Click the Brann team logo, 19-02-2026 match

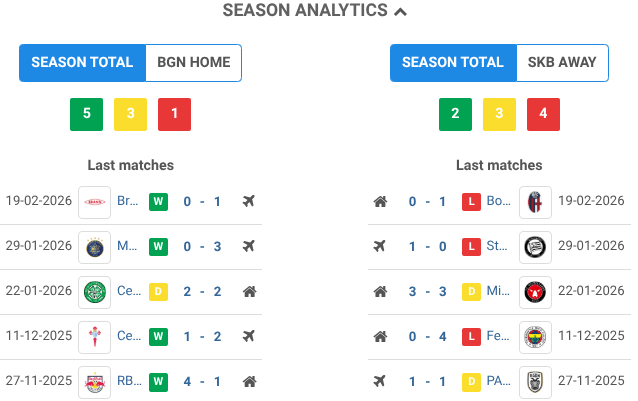click(x=95, y=202)
